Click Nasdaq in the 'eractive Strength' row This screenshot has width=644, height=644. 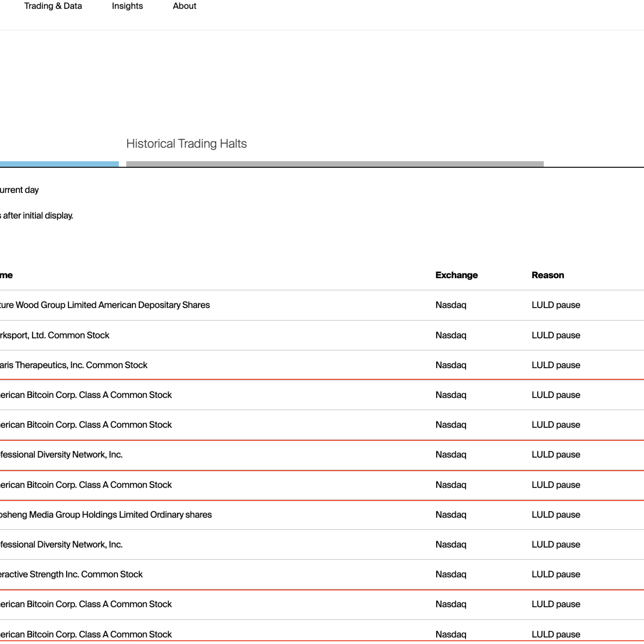[x=451, y=574]
